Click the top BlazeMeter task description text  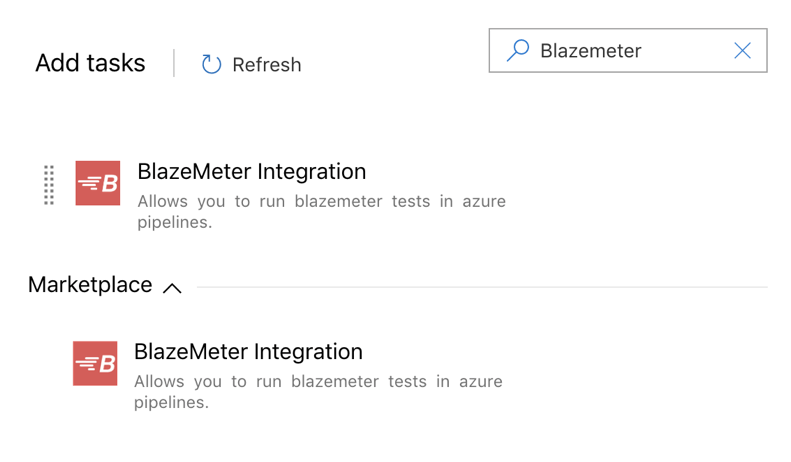click(321, 201)
